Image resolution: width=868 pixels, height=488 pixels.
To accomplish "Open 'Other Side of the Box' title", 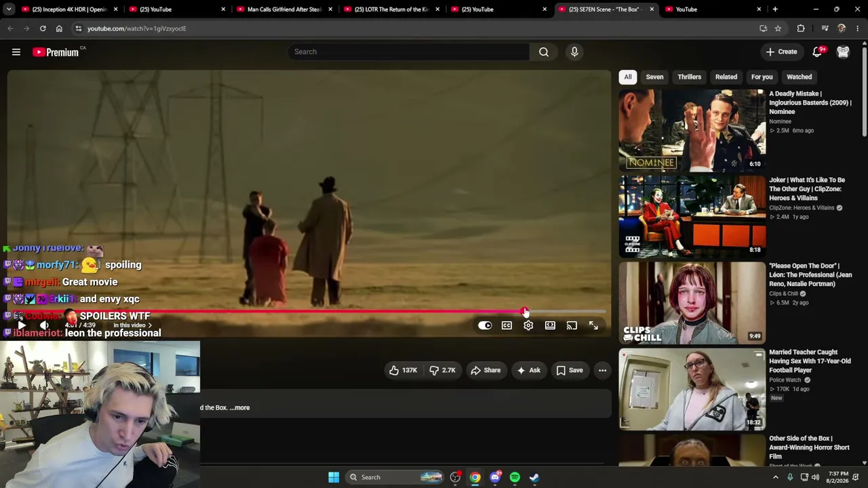I will [x=809, y=447].
